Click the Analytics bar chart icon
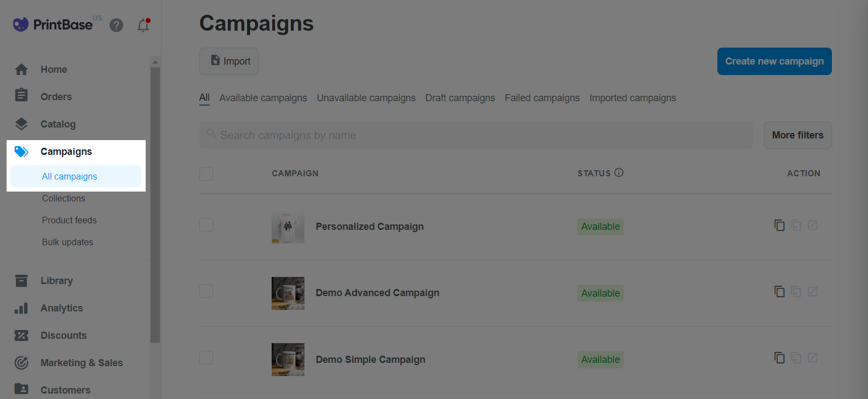868x399 pixels. [21, 308]
